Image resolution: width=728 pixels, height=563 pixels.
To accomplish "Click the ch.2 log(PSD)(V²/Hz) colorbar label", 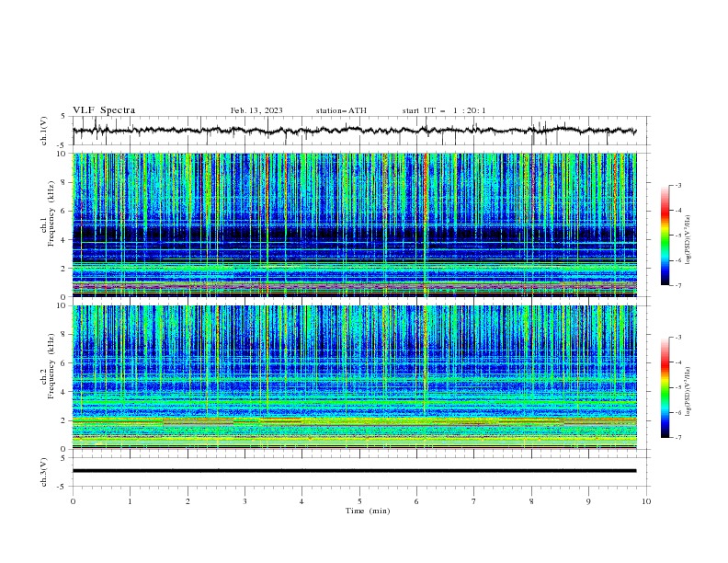I will coord(688,392).
